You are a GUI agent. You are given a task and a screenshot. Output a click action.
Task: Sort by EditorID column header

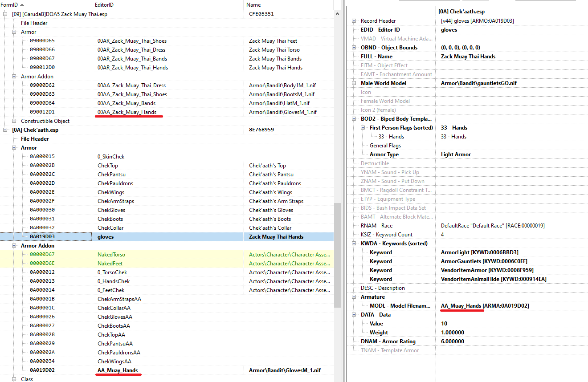click(x=167, y=4)
